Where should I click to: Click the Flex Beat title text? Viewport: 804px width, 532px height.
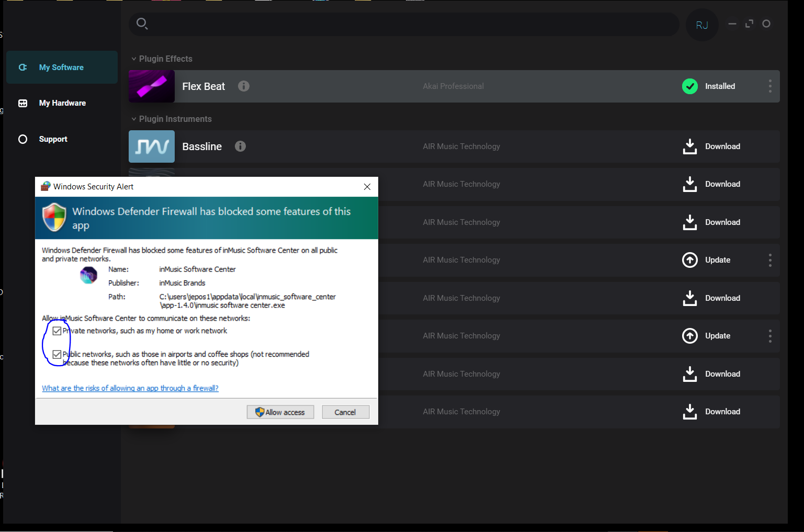pyautogui.click(x=203, y=86)
